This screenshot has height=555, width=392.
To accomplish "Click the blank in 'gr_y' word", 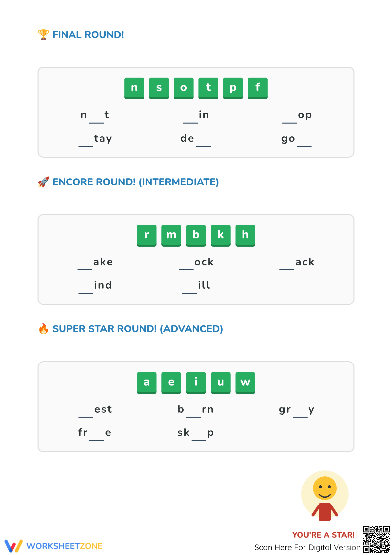I will (300, 413).
